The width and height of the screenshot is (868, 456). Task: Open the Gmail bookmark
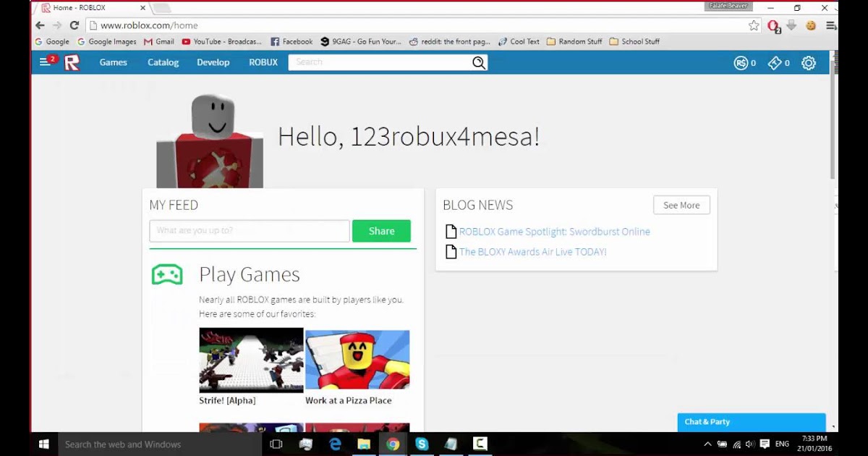coord(159,42)
